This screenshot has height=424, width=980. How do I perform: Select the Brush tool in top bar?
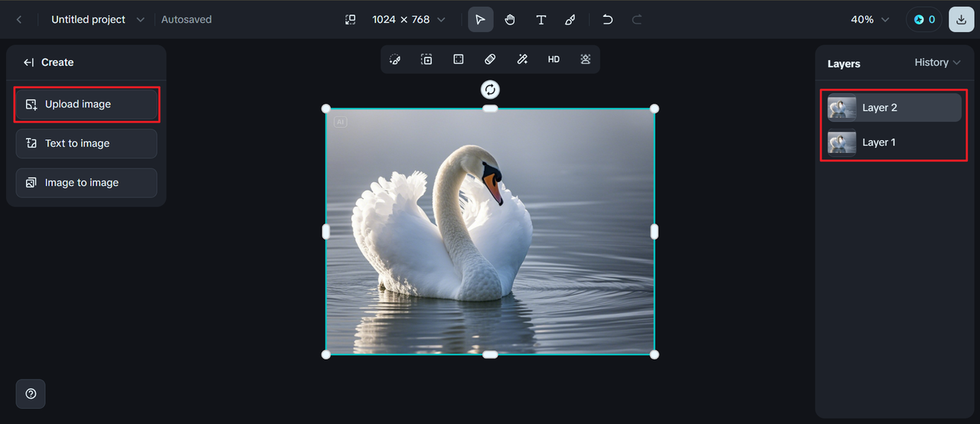tap(570, 20)
